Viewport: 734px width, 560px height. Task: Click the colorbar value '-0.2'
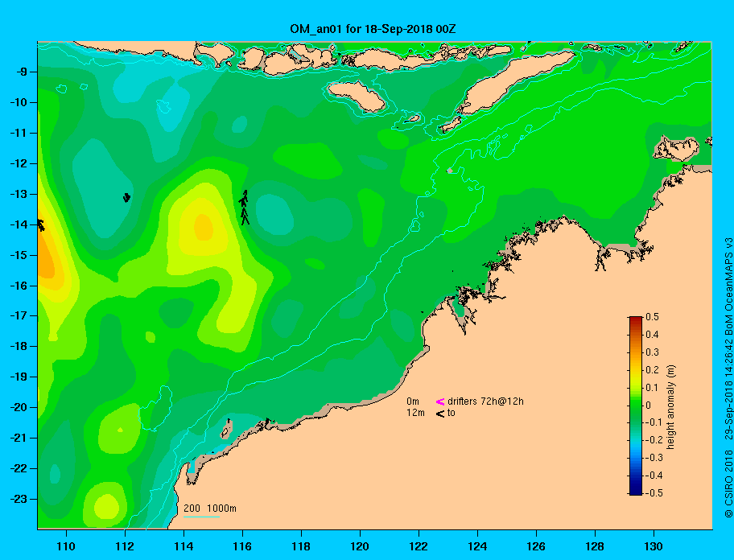pyautogui.click(x=654, y=440)
